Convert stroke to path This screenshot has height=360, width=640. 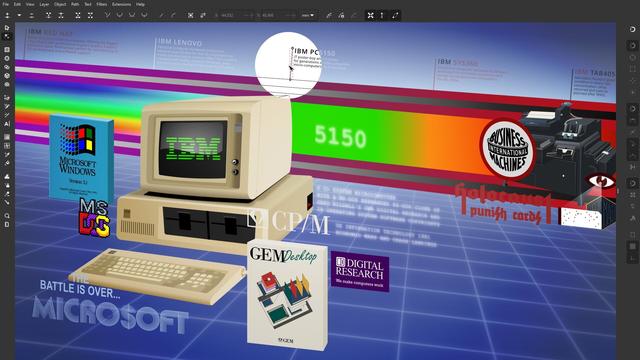(x=203, y=15)
